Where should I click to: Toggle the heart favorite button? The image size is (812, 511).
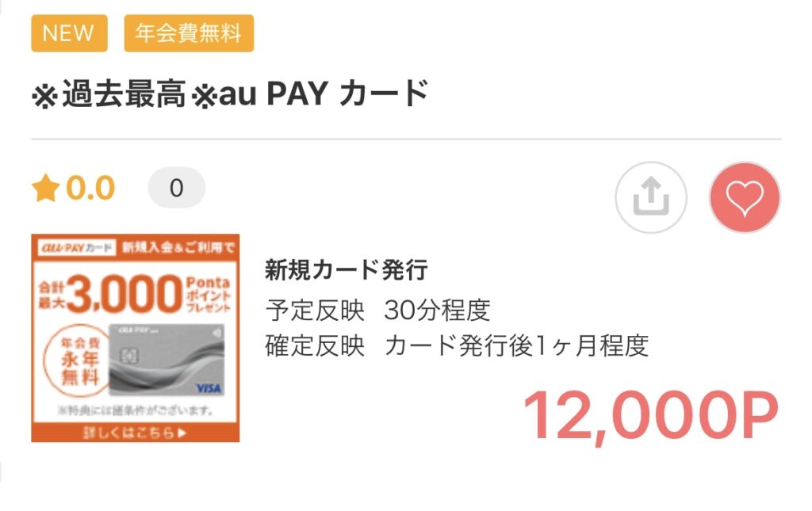coord(745,197)
